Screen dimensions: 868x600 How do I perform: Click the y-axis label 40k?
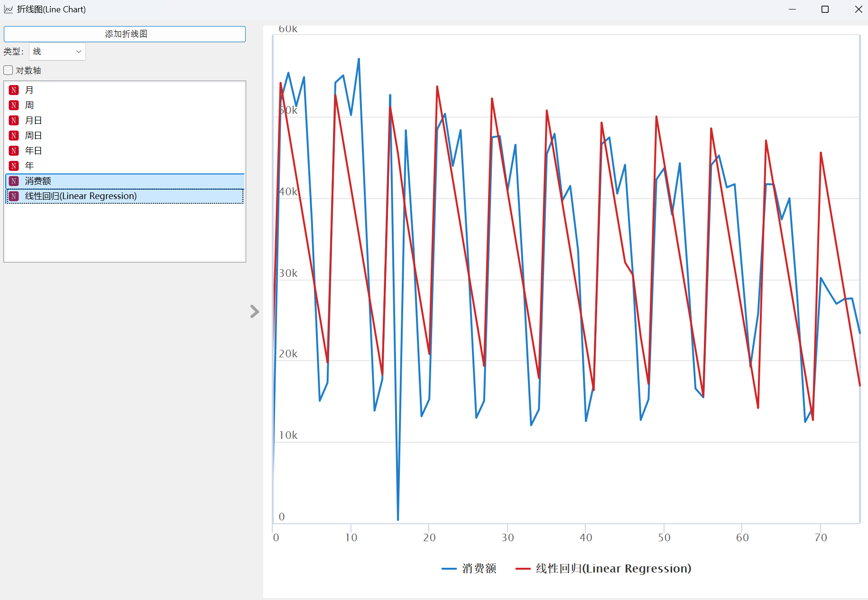(288, 191)
